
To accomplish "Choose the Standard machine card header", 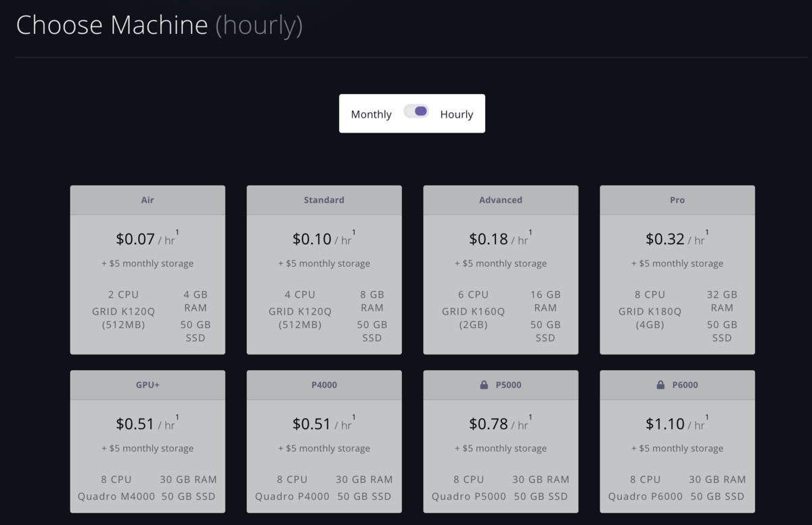I will (324, 200).
